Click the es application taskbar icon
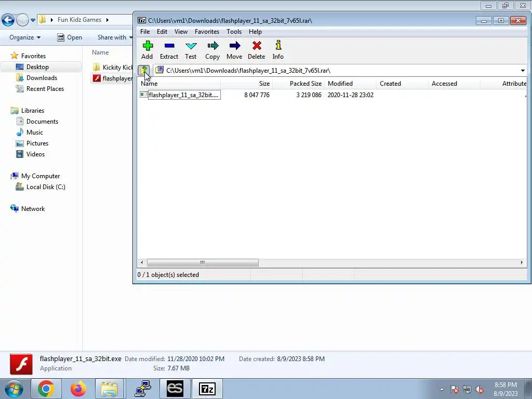532x399 pixels. click(175, 389)
